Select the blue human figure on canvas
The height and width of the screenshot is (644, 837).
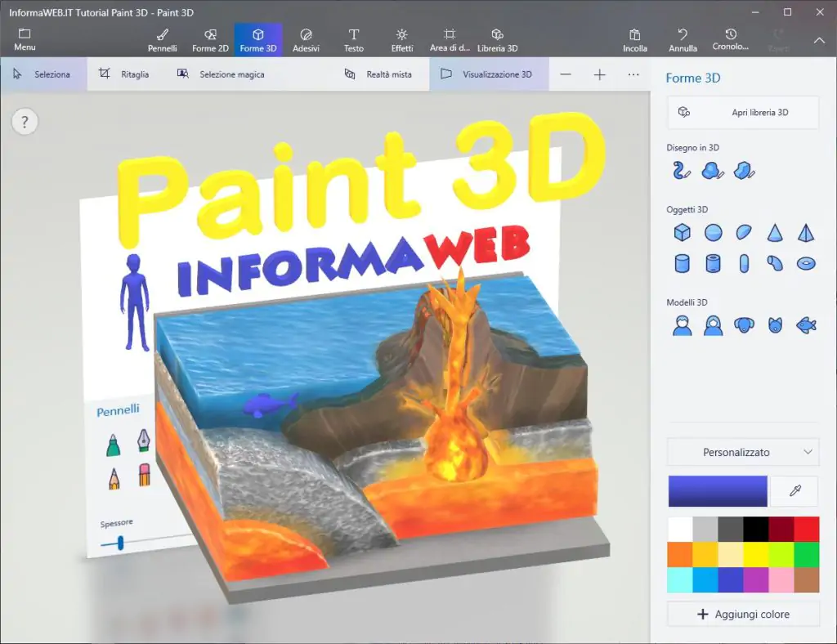coord(134,302)
